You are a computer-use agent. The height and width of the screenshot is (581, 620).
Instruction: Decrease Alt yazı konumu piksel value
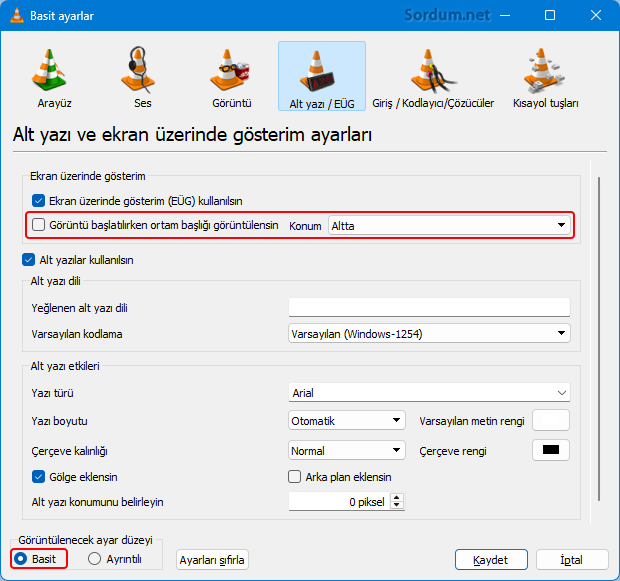(x=397, y=505)
